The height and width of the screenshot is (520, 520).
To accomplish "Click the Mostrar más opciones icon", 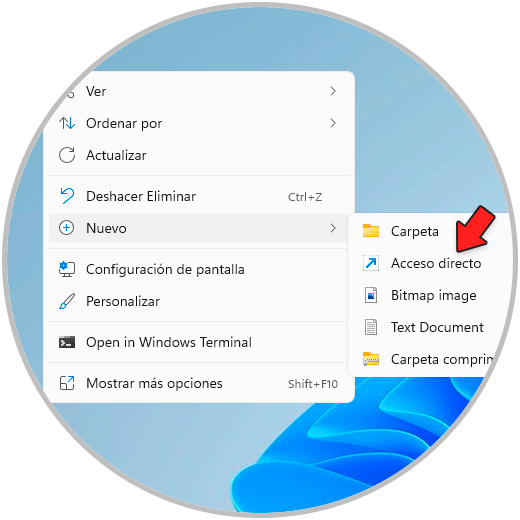I will click(x=67, y=383).
